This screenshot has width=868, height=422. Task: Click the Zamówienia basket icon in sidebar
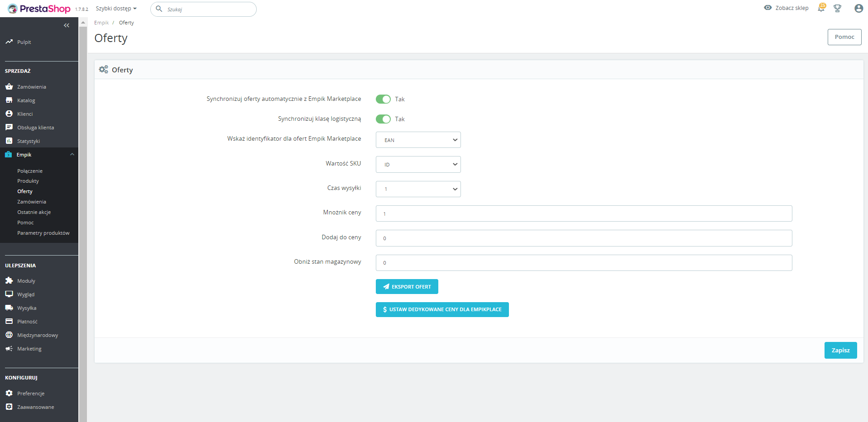(x=9, y=86)
